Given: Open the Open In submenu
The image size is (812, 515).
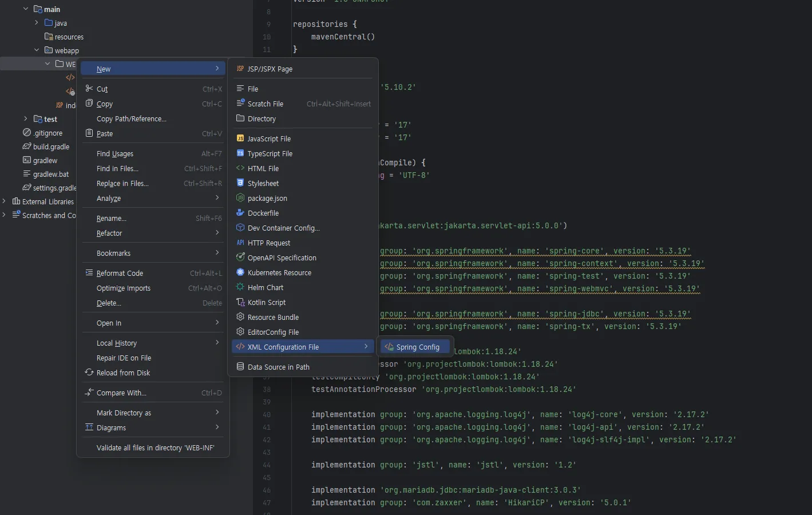Looking at the screenshot, I should (x=153, y=323).
